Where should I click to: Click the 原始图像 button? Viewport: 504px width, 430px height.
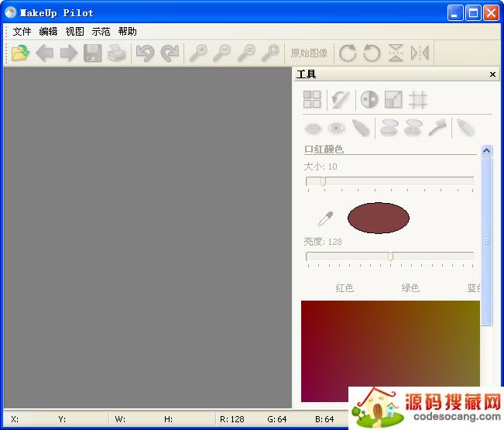pyautogui.click(x=309, y=53)
